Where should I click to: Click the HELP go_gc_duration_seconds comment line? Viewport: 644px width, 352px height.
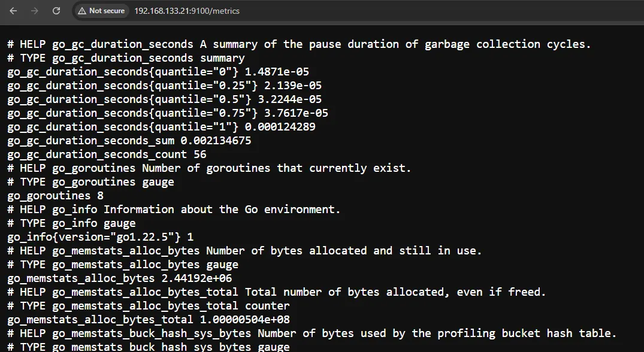pos(298,44)
